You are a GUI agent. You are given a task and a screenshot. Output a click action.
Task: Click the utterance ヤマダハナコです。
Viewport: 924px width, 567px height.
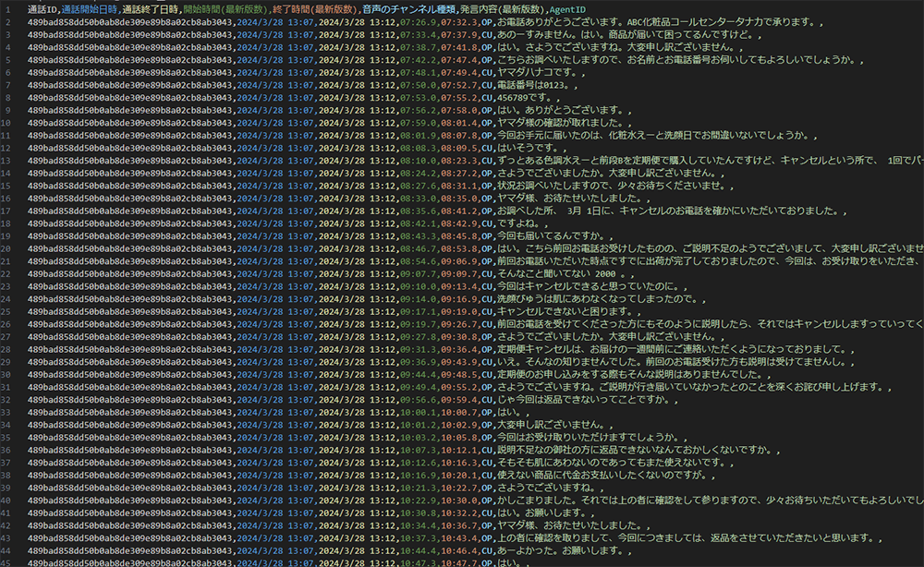click(537, 72)
